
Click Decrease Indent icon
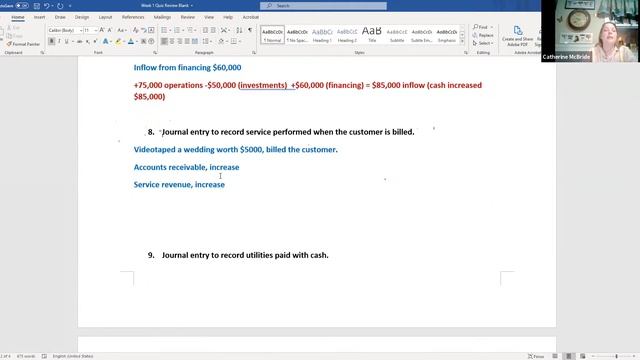point(205,30)
